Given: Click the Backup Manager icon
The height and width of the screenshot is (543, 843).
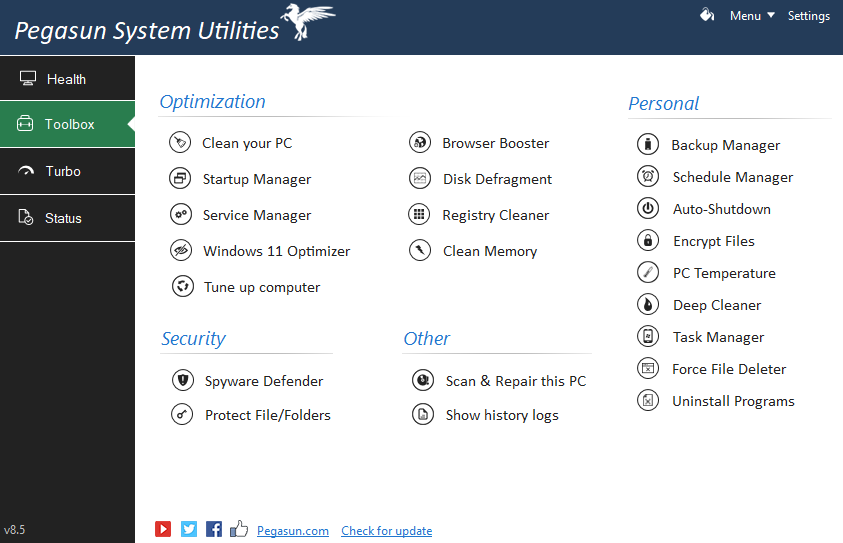Looking at the screenshot, I should [648, 145].
